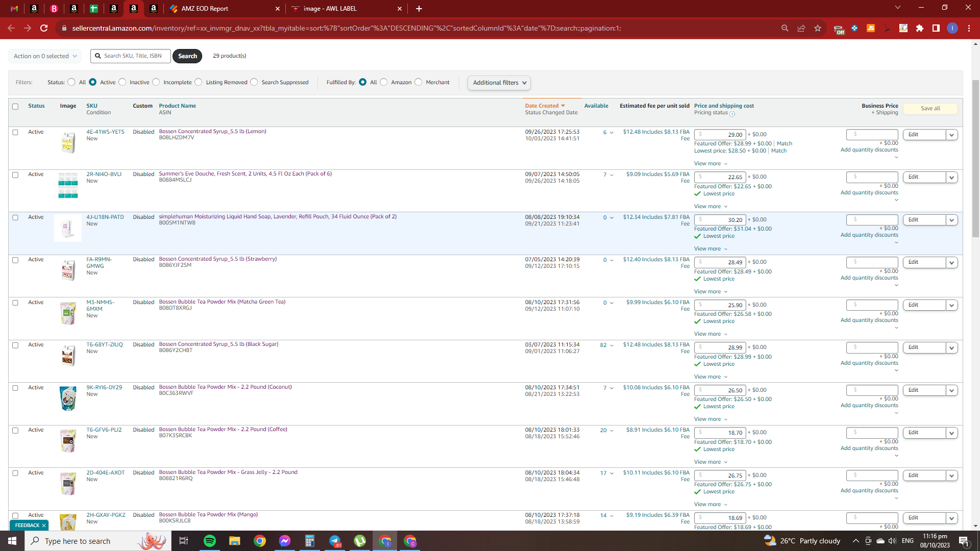The height and width of the screenshot is (551, 980).
Task: Select the All status radio button
Action: (x=71, y=82)
